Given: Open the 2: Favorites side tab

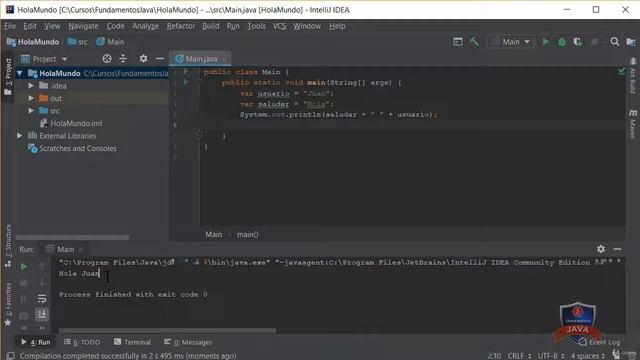Looking at the screenshot, I should click(x=8, y=304).
